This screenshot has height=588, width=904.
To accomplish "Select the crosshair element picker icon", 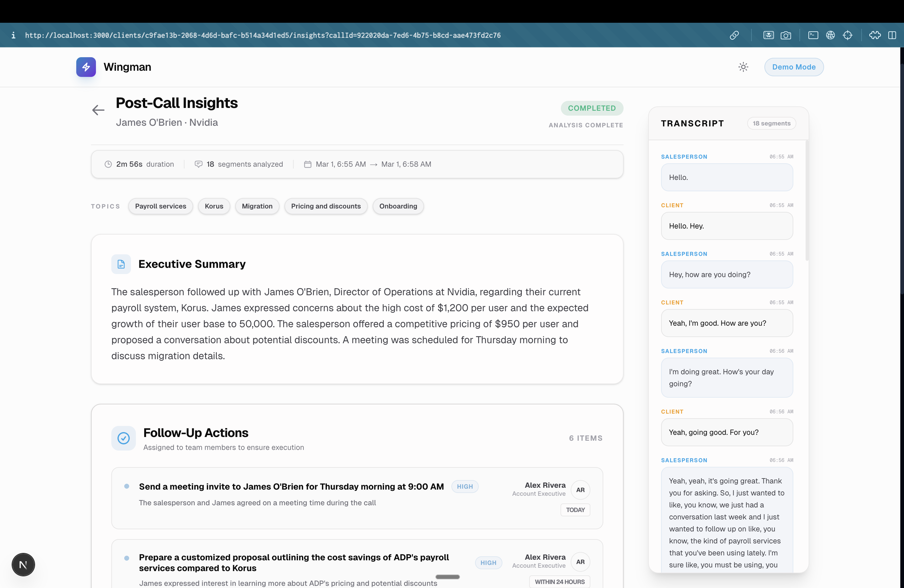I will (x=847, y=35).
